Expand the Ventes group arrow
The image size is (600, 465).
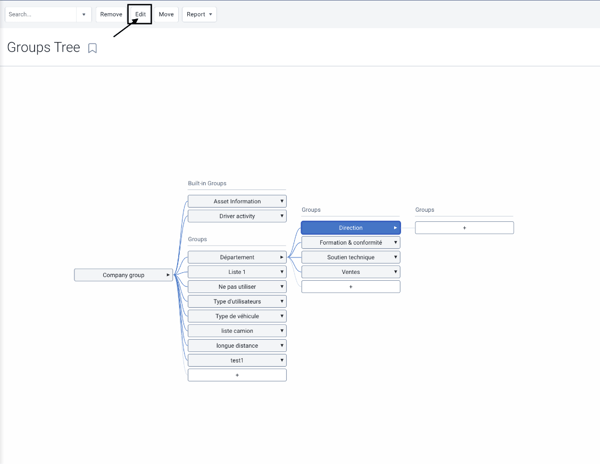tap(396, 272)
